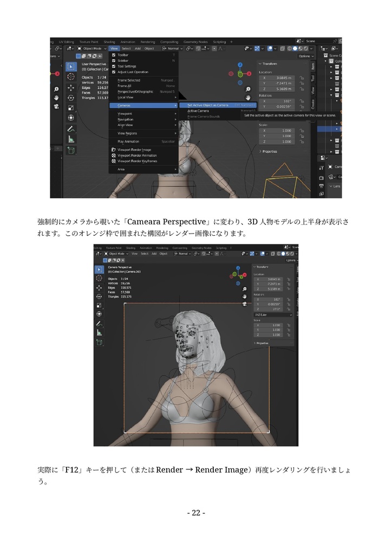Toggle the X-ray button in upper screenshot header
The height and width of the screenshot is (555, 392).
tap(283, 48)
